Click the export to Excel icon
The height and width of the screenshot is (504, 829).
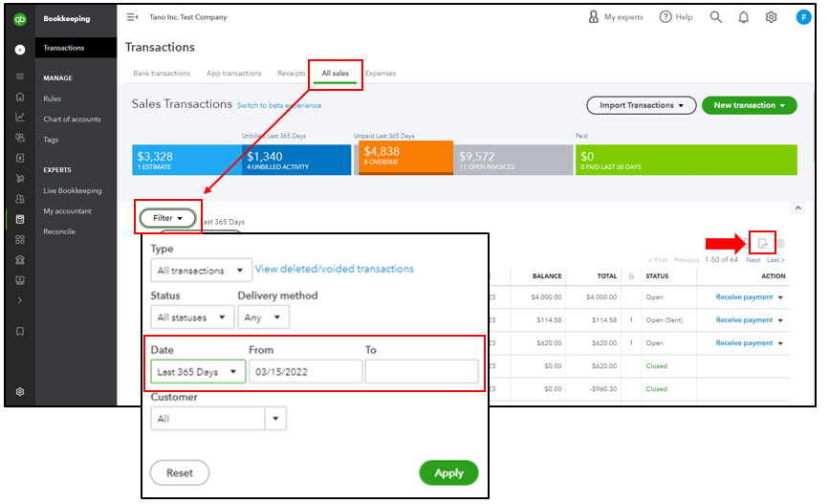(762, 244)
